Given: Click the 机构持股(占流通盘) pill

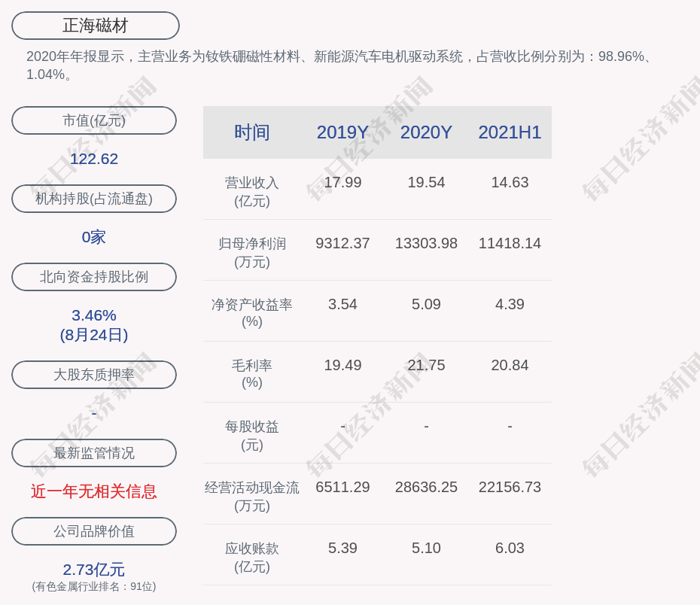Looking at the screenshot, I should pos(93,198).
